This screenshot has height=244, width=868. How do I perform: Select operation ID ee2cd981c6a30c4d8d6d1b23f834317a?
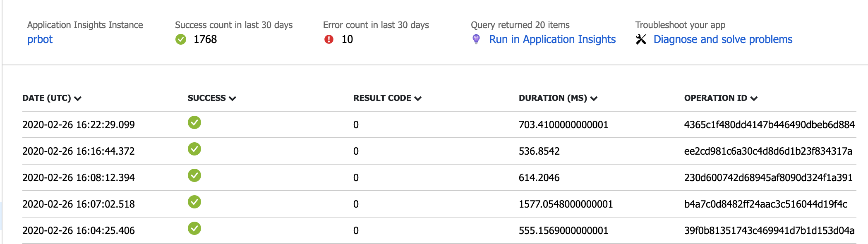tap(768, 151)
